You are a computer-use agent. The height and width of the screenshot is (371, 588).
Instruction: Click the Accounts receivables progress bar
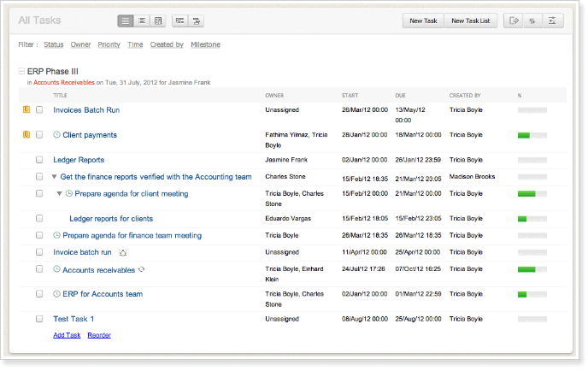pyautogui.click(x=532, y=269)
